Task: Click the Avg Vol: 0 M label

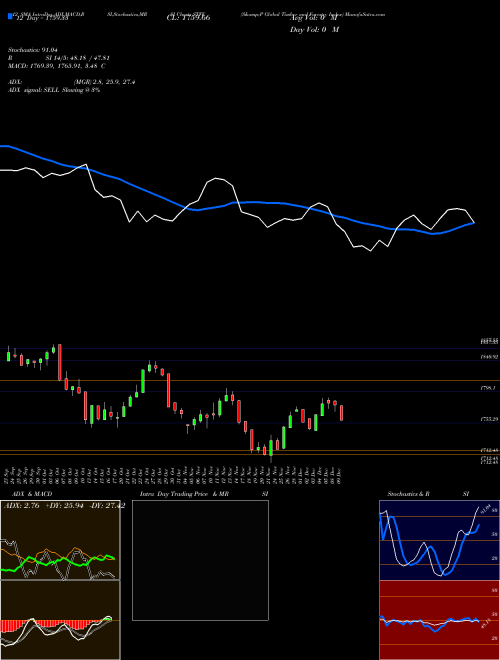Action: tap(313, 18)
